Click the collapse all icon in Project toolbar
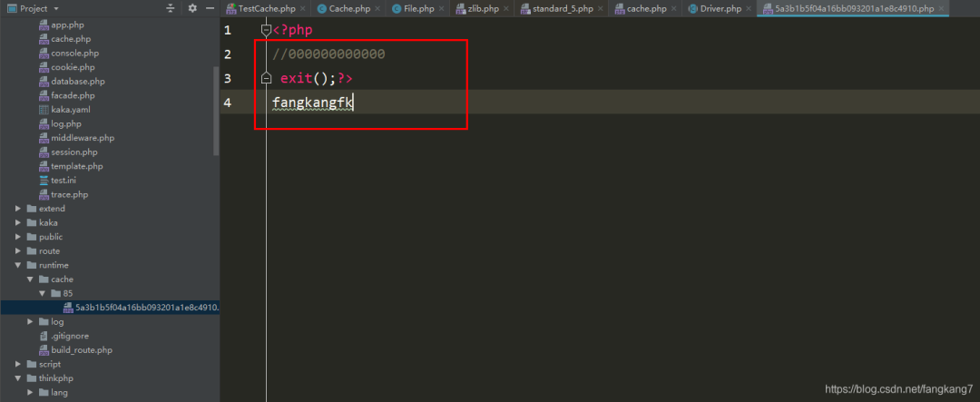Viewport: 980px width, 402px height. coord(171,9)
